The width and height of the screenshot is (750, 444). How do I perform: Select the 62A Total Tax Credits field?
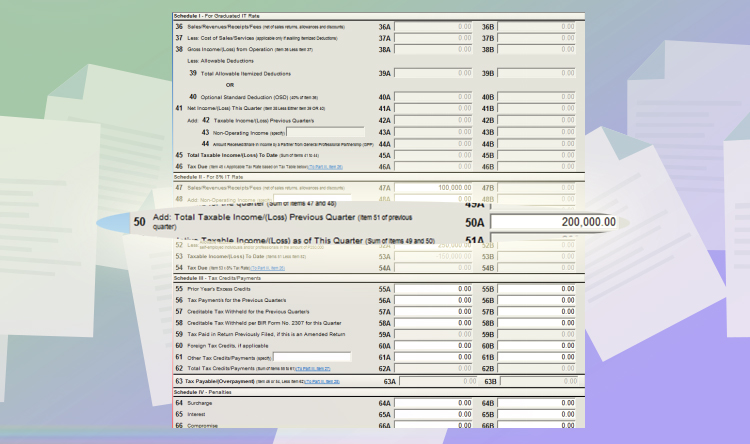(x=433, y=368)
